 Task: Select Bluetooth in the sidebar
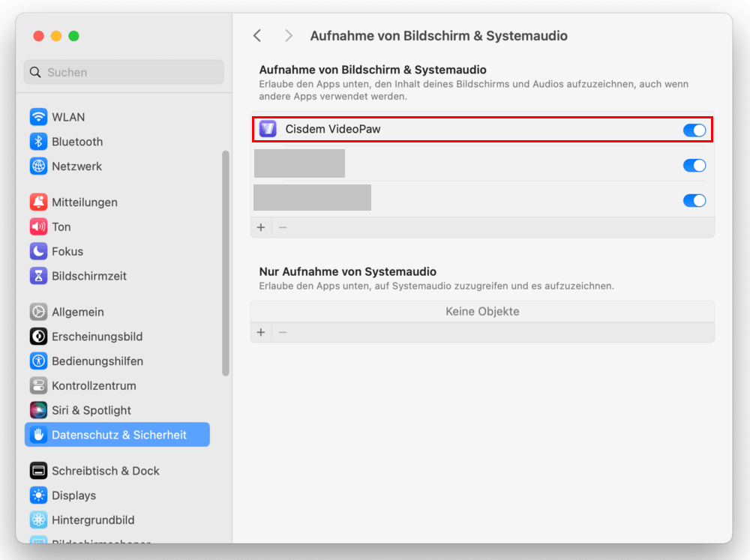pyautogui.click(x=117, y=142)
